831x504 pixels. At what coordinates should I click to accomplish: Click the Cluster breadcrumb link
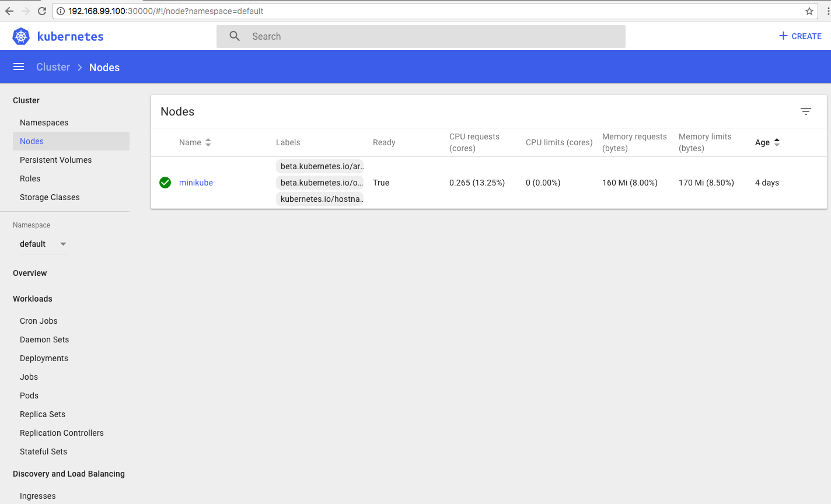coord(53,67)
